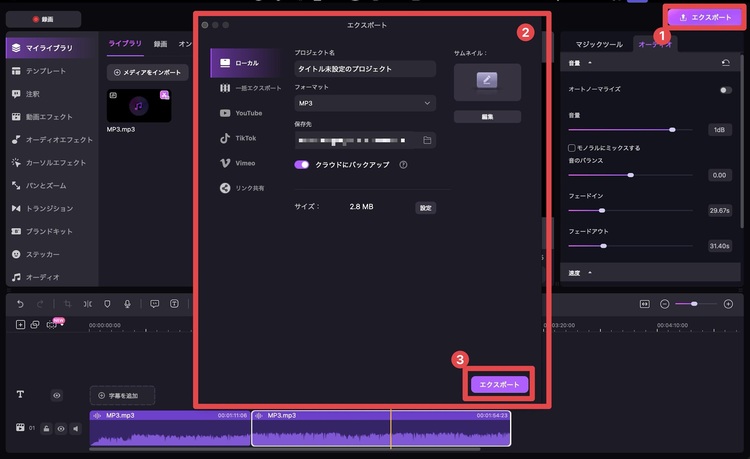The height and width of the screenshot is (459, 750).
Task: Click the 1dB volume value field
Action: coord(719,130)
